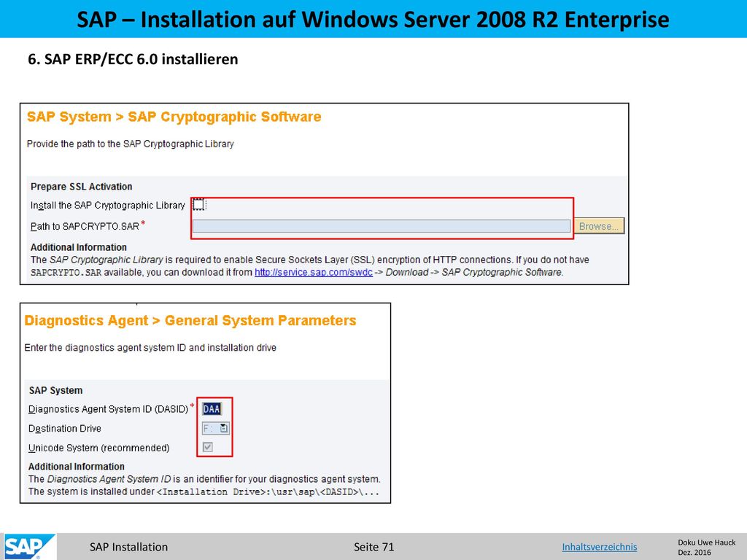Click the SAP System section label

tap(55, 391)
